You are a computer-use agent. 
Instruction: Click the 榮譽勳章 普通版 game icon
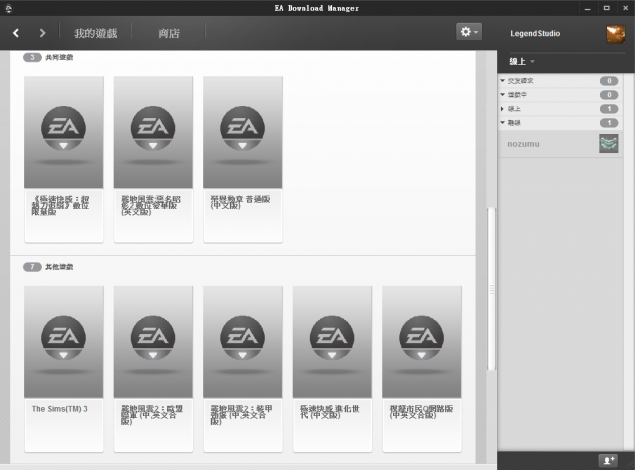(x=242, y=131)
